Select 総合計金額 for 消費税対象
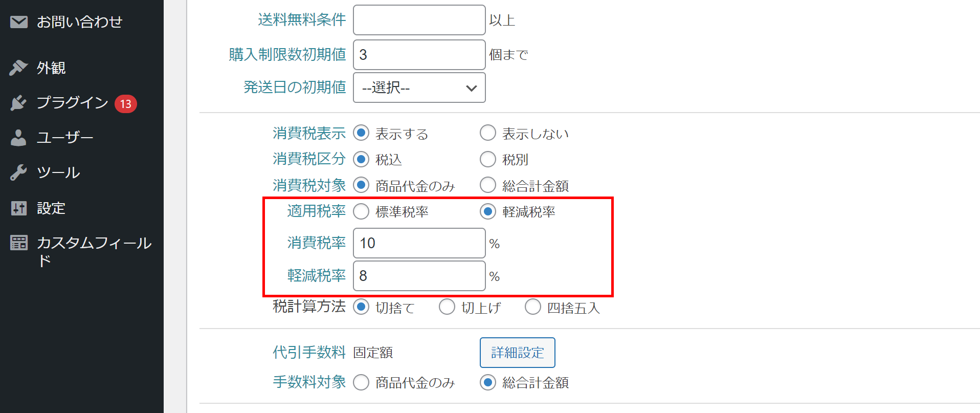Viewport: 980px width, 413px height. [488, 185]
